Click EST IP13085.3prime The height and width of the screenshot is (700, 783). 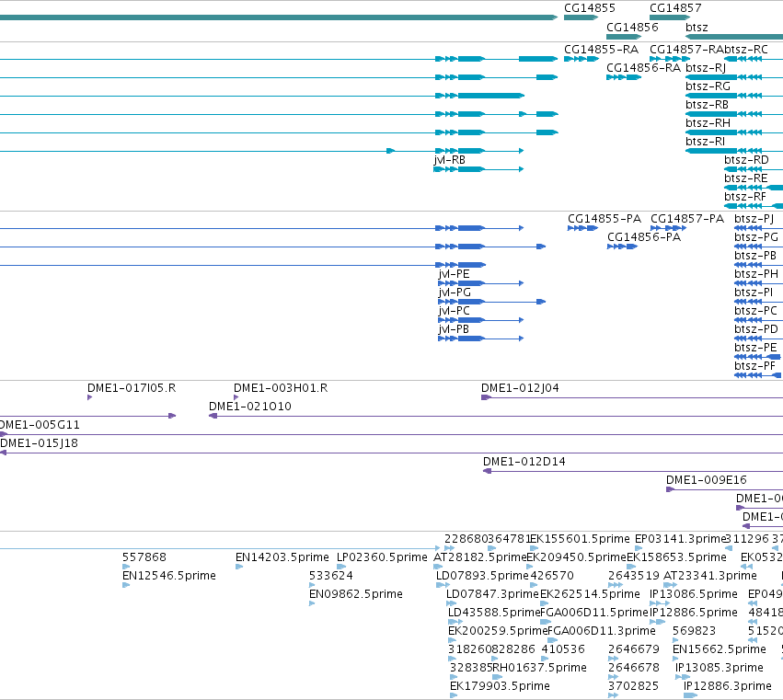pyautogui.click(x=720, y=668)
